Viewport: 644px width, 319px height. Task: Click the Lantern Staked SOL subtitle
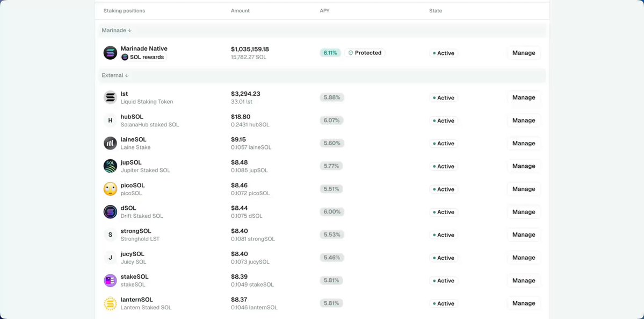(146, 308)
